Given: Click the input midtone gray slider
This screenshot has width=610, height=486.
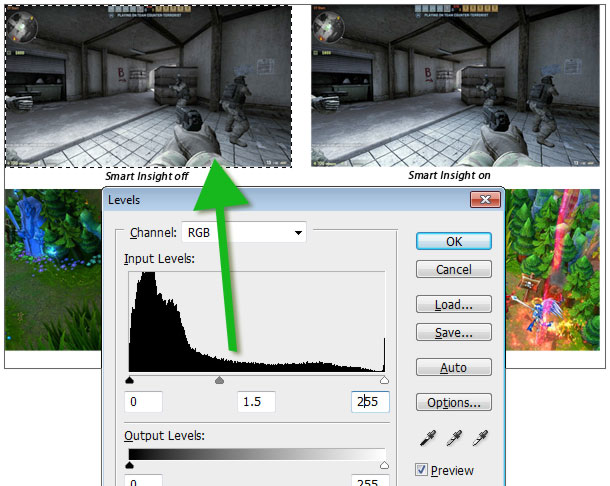Looking at the screenshot, I should pyautogui.click(x=219, y=380).
